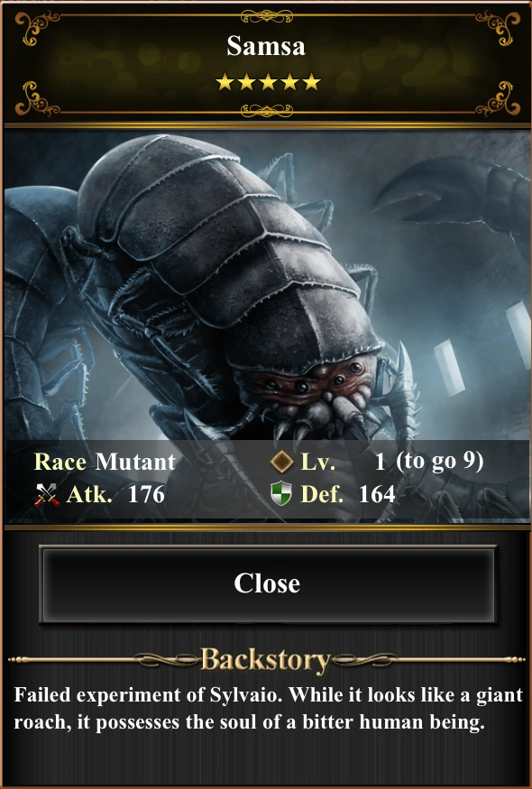532x789 pixels.
Task: Click the fifth rarity star
Action: [x=312, y=81]
